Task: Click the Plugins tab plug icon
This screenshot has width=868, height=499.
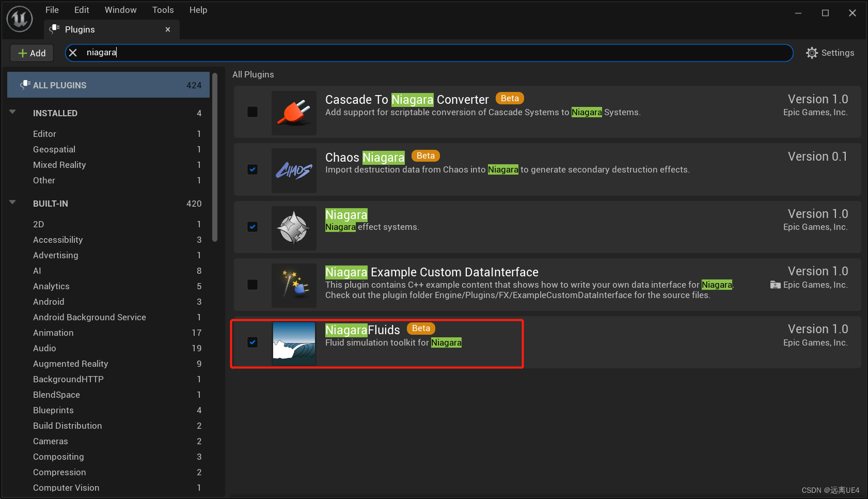Action: pos(54,29)
